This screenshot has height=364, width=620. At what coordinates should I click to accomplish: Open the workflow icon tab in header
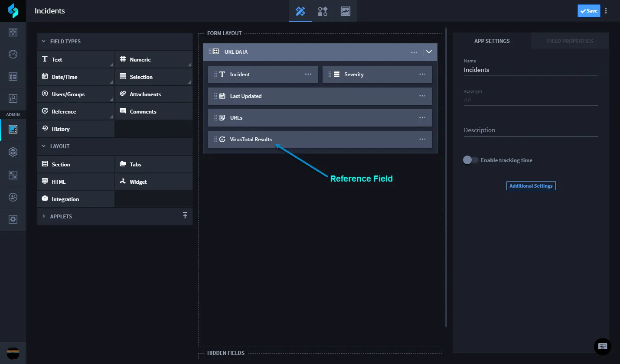click(x=323, y=11)
